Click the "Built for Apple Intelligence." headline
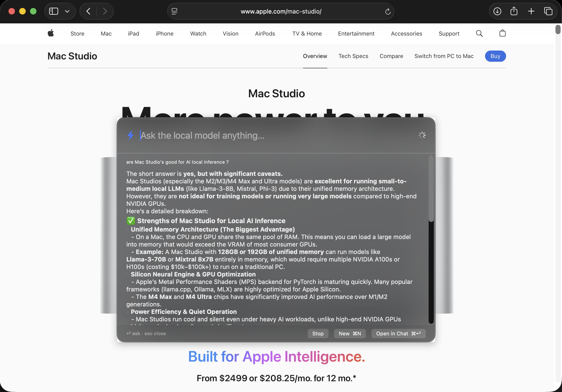 tap(277, 356)
